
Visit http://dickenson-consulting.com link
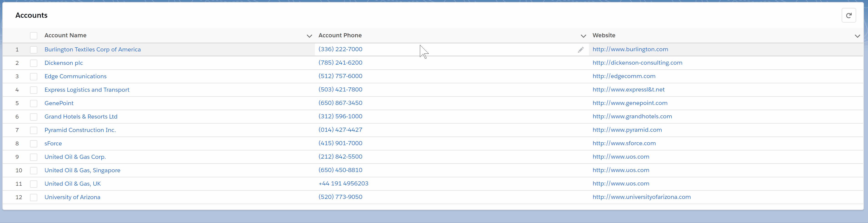tap(637, 63)
